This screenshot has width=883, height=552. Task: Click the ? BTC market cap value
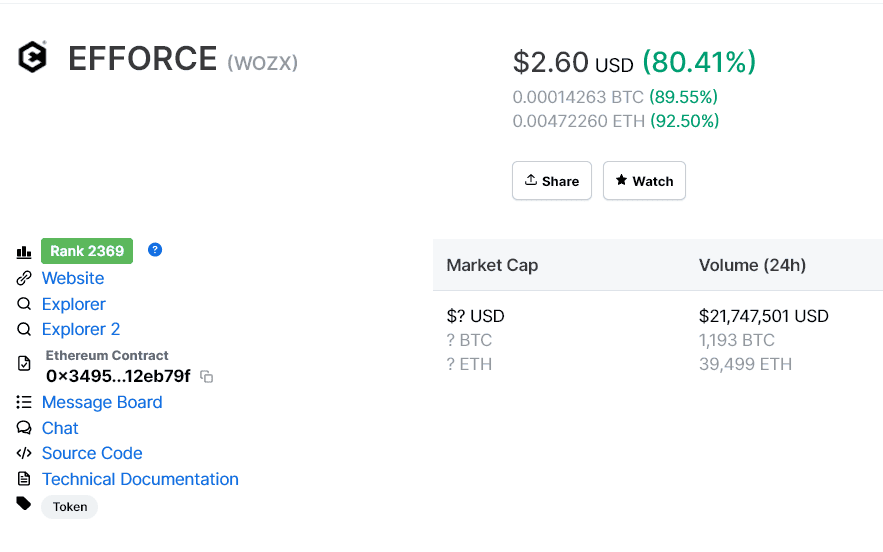pos(469,340)
